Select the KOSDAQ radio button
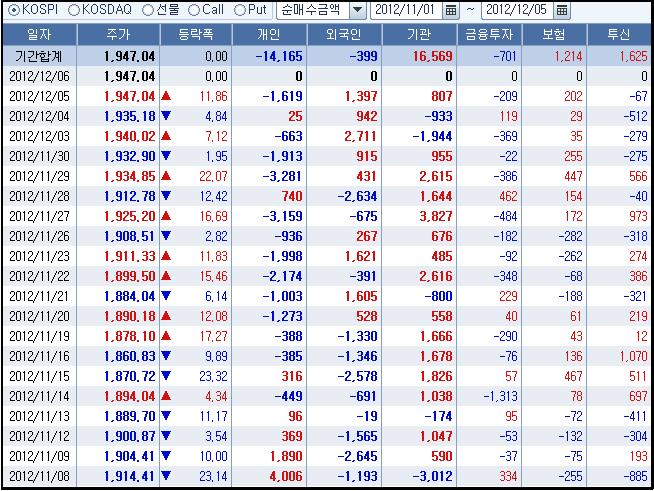Image resolution: width=654 pixels, height=491 pixels. (73, 10)
